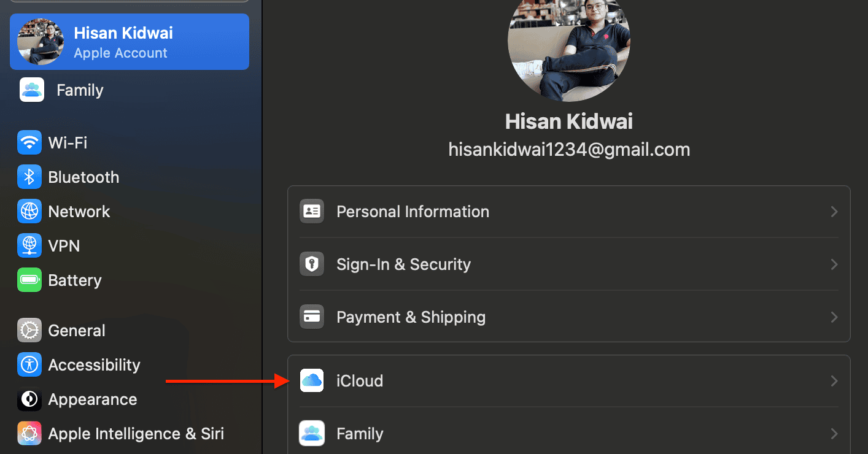
Task: Open the Battery icon in sidebar
Action: 29,280
